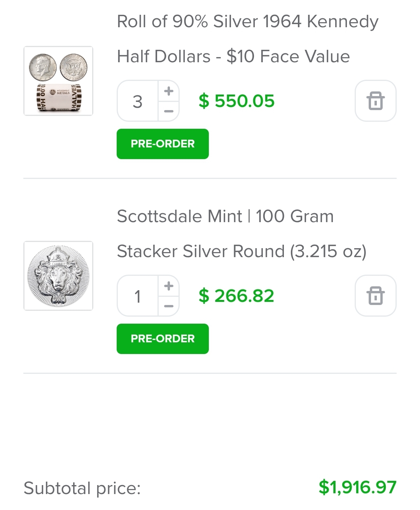Decrease quantity of Scottsdale Stacker Silver Round
The image size is (420, 510).
(x=169, y=306)
